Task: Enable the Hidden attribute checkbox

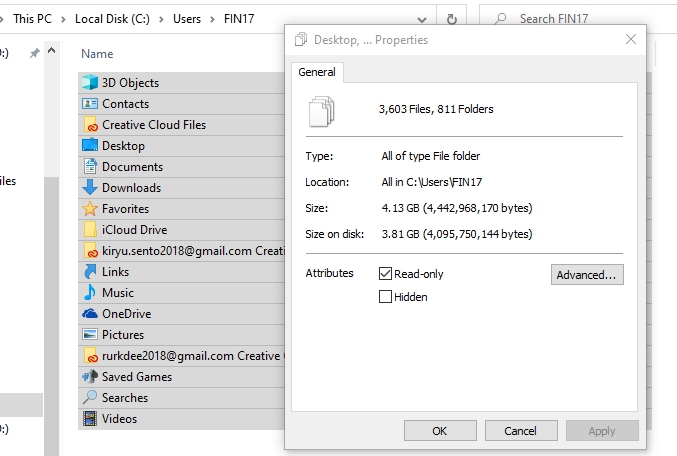Action: [x=385, y=297]
